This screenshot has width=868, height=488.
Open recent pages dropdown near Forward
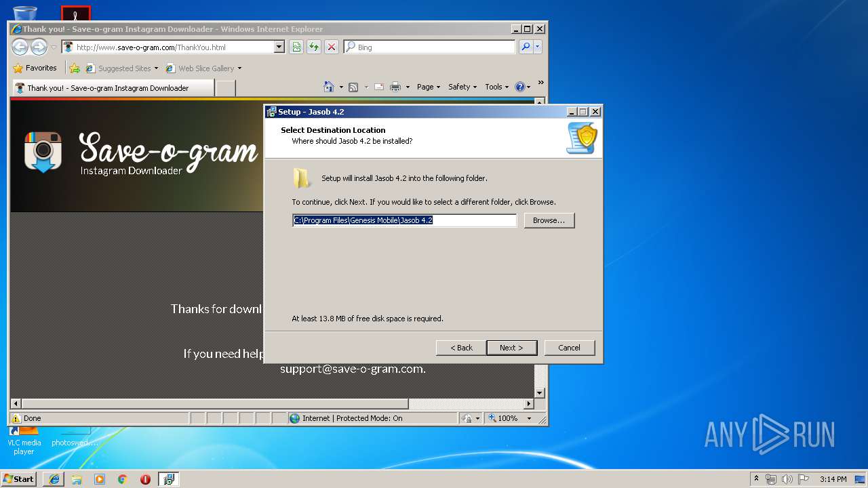click(x=54, y=47)
